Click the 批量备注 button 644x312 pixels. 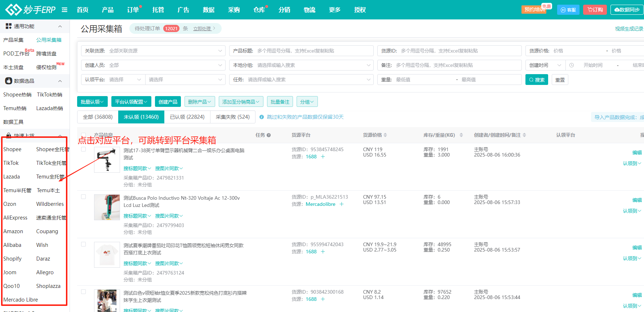pyautogui.click(x=280, y=102)
